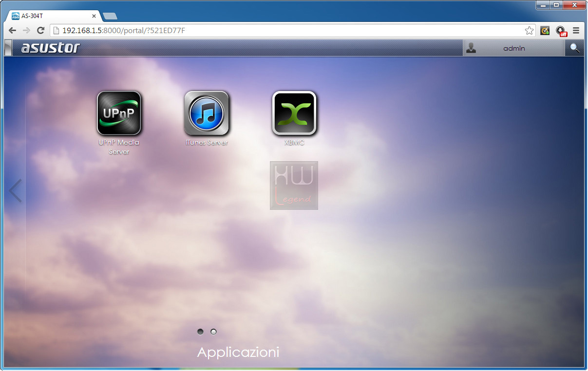Viewport: 588px width, 371px height.
Task: Open a new browser tab
Action: coord(110,16)
